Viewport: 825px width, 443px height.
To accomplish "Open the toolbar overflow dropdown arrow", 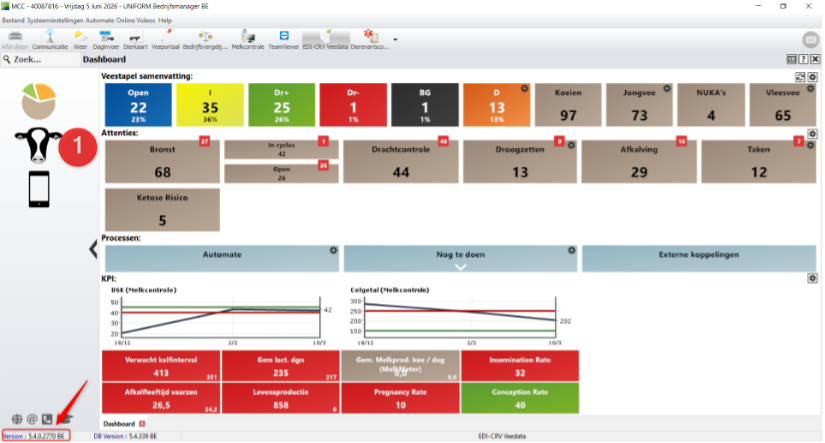I will click(x=395, y=39).
